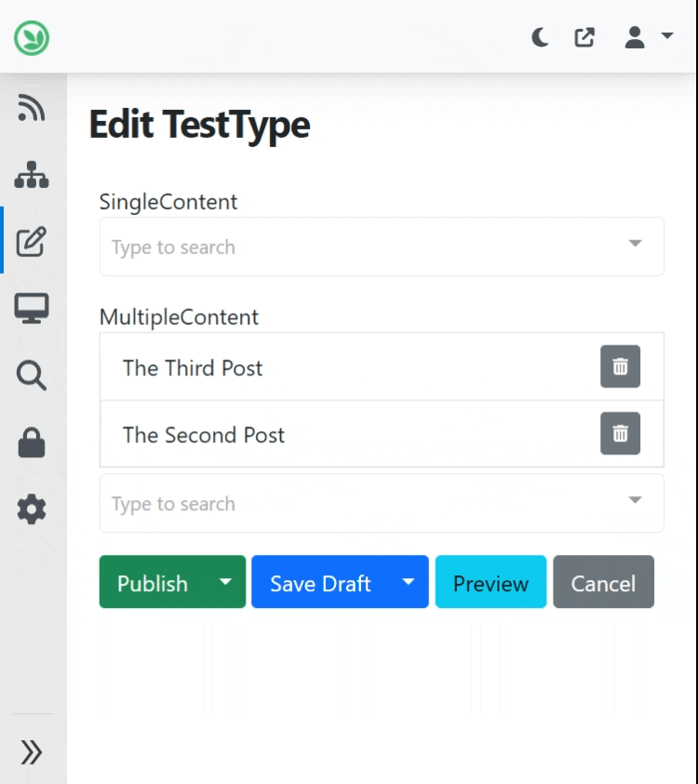Click the Piranha leaf logo
The height and width of the screenshot is (784, 698).
(x=32, y=37)
